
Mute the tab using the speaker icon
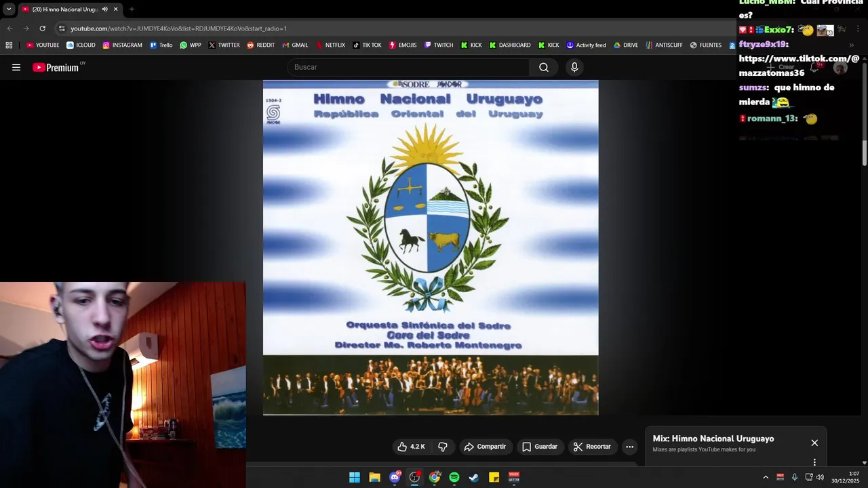click(x=104, y=9)
